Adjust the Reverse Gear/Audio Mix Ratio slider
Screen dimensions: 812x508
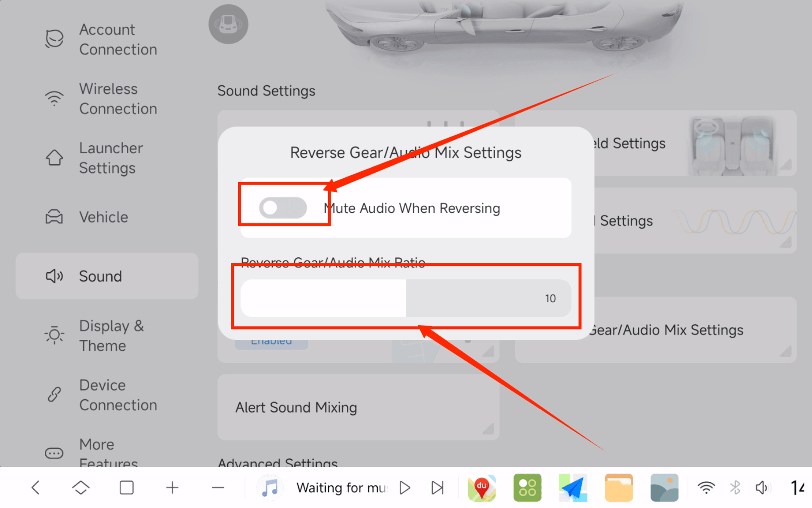[406, 298]
